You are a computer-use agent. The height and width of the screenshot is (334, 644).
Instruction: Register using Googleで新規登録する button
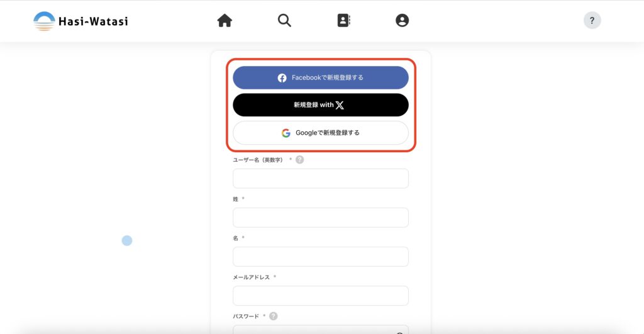coord(321,133)
